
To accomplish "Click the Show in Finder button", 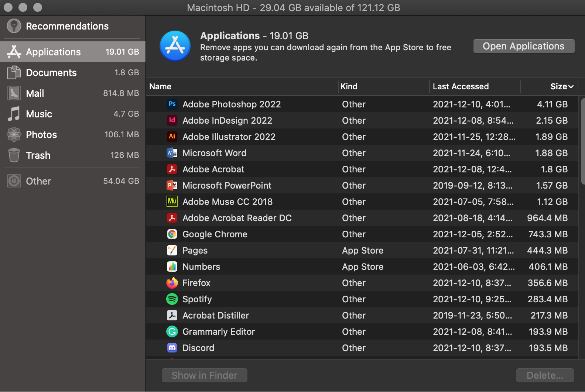I will pyautogui.click(x=205, y=375).
